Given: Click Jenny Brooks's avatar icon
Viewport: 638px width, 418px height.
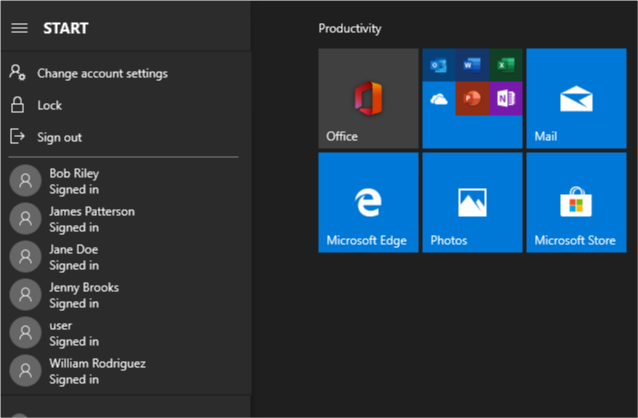Looking at the screenshot, I should click(x=25, y=295).
